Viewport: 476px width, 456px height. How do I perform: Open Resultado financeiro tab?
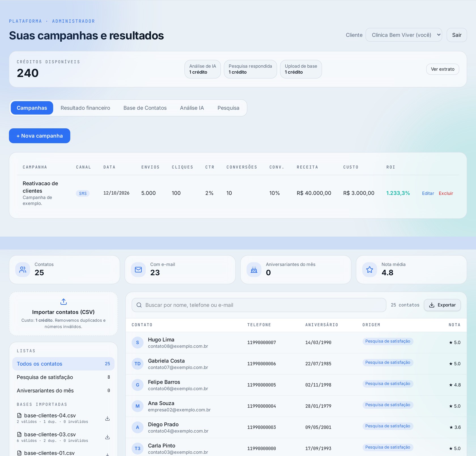coord(85,108)
